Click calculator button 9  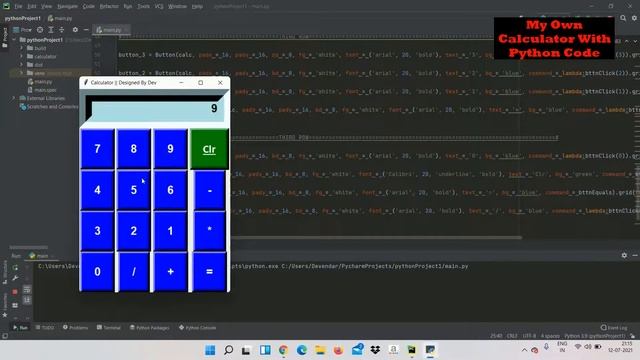point(170,149)
